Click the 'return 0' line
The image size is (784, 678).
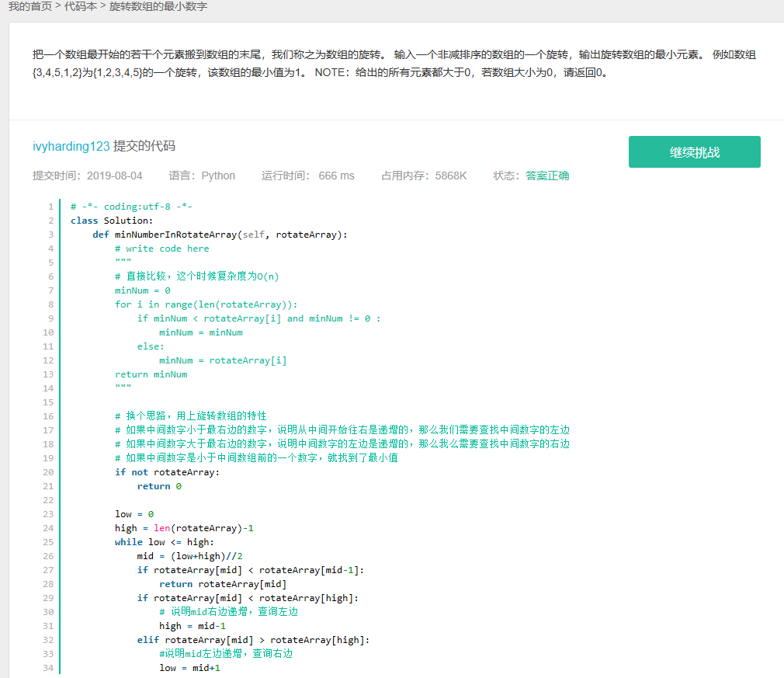[159, 486]
